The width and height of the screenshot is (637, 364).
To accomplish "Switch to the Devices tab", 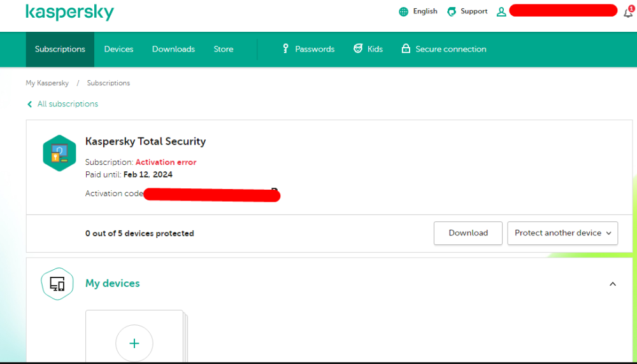I will 118,49.
